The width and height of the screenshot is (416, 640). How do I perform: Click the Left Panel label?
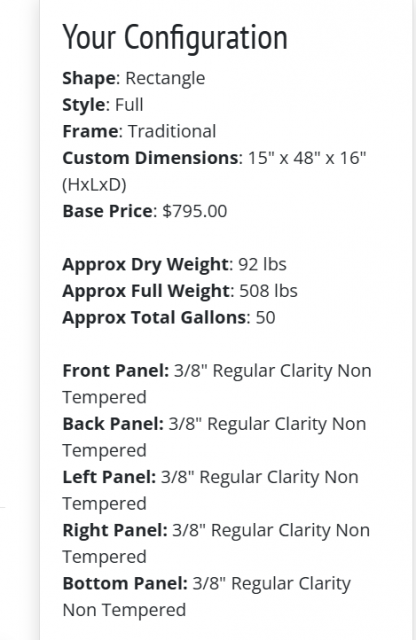pos(109,477)
